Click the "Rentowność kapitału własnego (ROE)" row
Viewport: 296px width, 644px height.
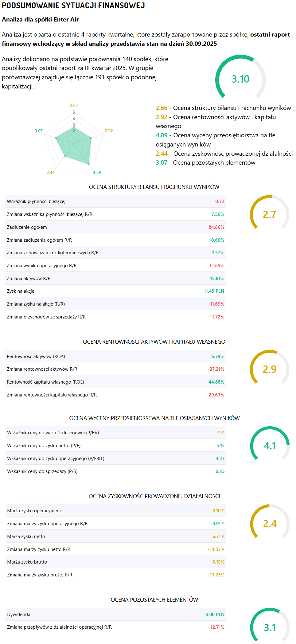point(115,382)
